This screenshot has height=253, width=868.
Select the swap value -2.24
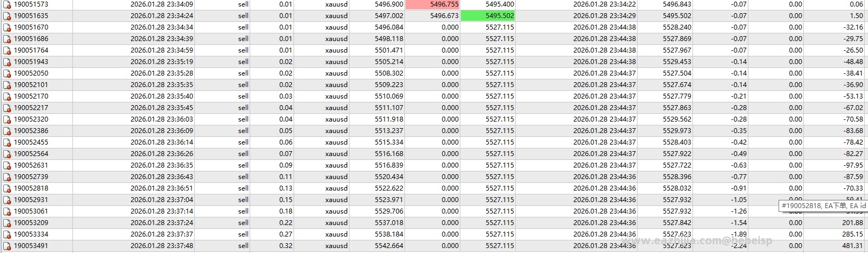pos(739,246)
